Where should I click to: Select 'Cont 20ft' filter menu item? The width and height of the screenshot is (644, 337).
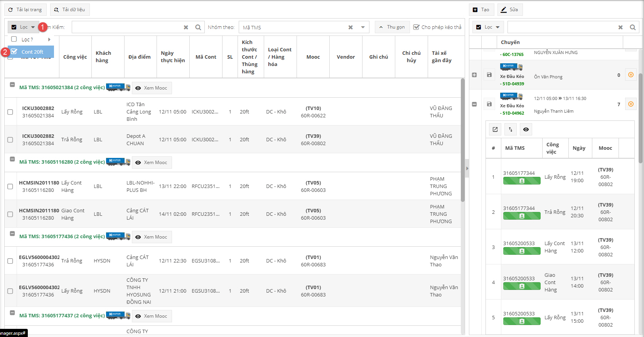click(32, 52)
